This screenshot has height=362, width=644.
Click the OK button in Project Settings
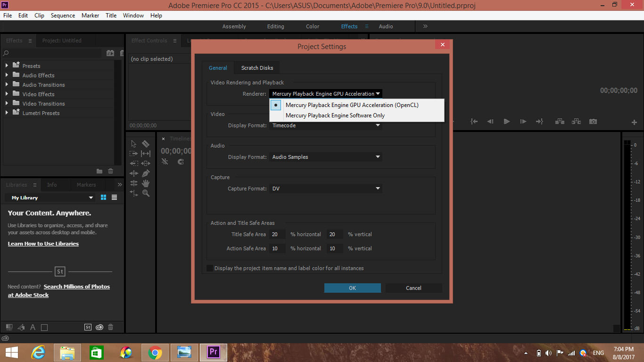click(352, 288)
